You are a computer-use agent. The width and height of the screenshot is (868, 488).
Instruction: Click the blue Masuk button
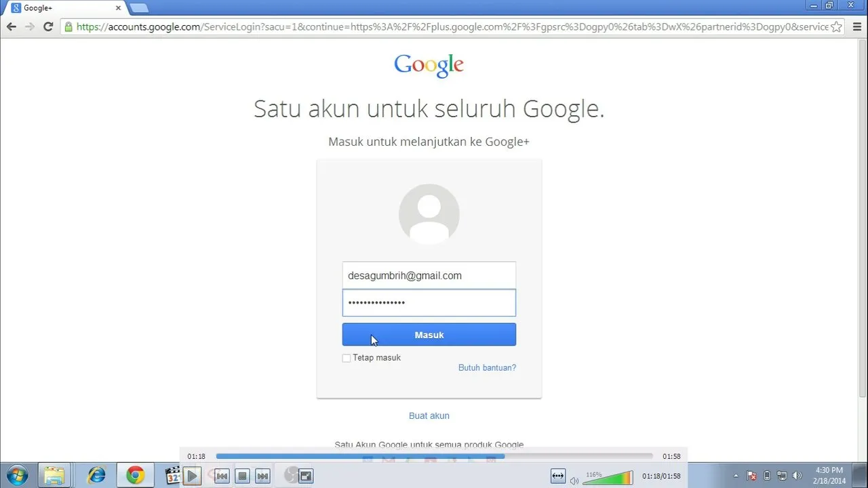point(429,335)
